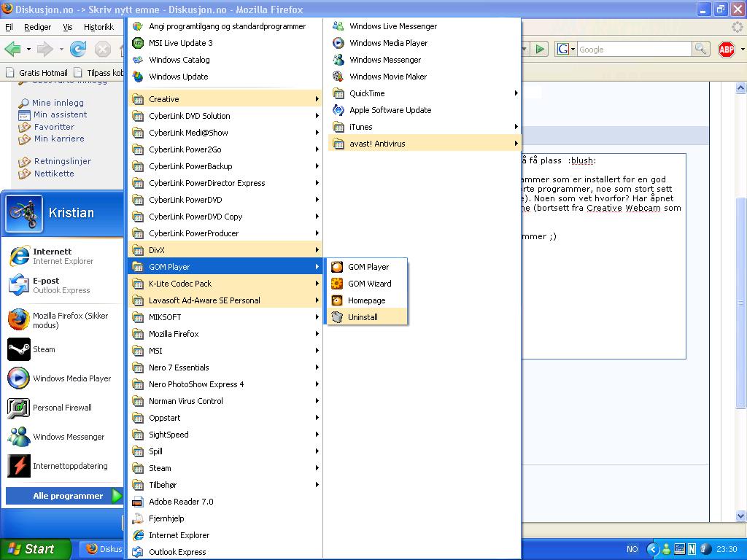Open Windows Movie Maker

pyautogui.click(x=424, y=76)
